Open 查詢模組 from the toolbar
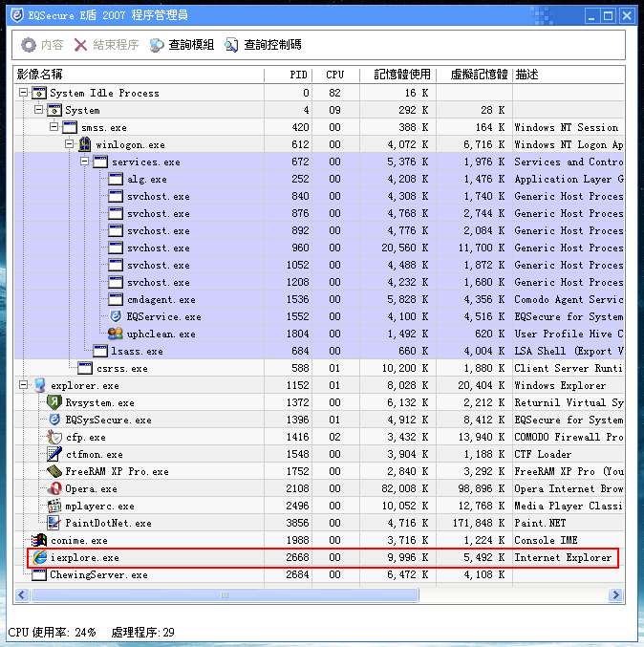 182,45
